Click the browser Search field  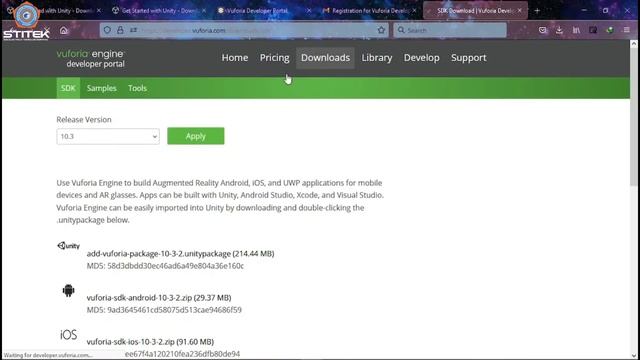450,30
